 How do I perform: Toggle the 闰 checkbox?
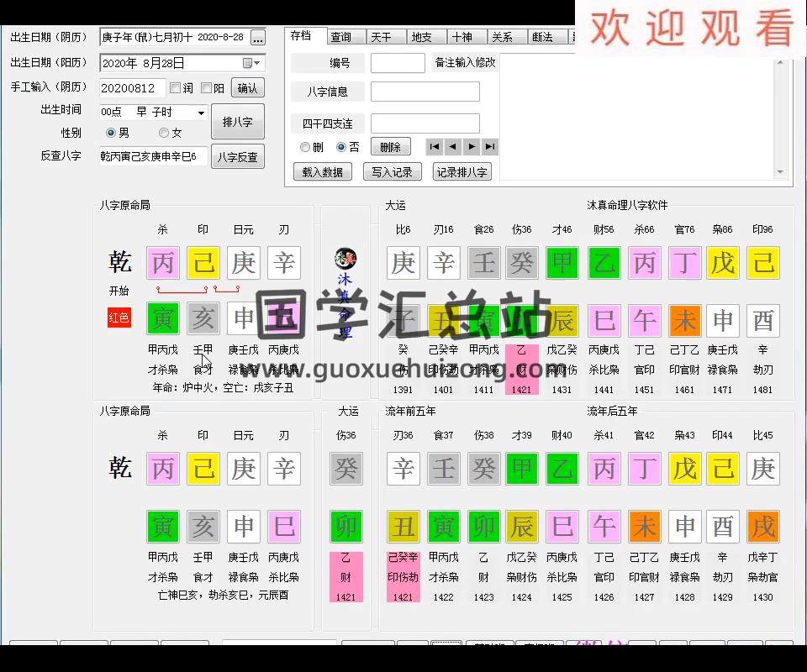pos(176,88)
